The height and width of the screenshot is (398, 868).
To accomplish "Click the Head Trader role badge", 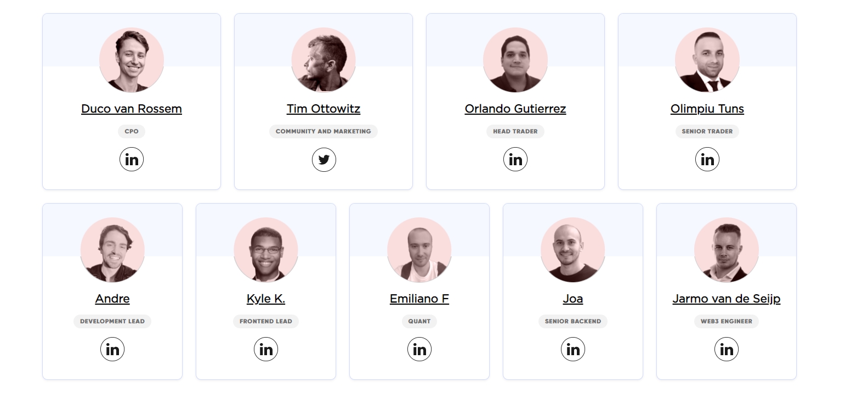I will (515, 131).
